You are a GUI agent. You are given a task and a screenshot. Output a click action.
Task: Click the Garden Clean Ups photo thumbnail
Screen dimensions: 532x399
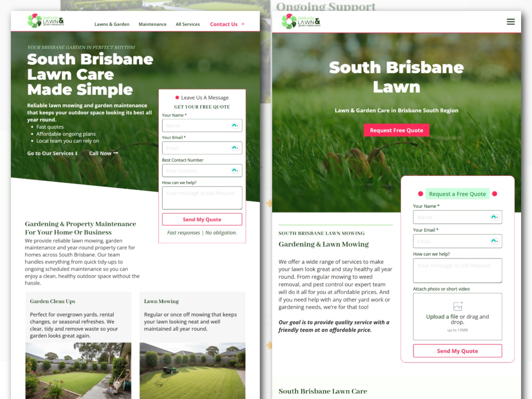tap(78, 371)
